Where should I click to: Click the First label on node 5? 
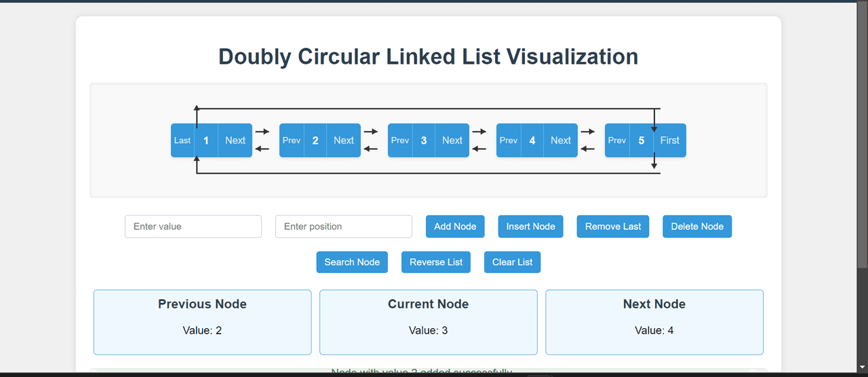670,140
